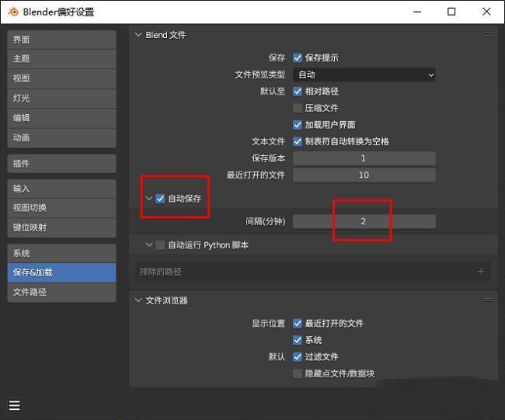Viewport: 505px width, 420px height.
Task: Toggle the 保存提示 checkbox
Action: [x=298, y=58]
